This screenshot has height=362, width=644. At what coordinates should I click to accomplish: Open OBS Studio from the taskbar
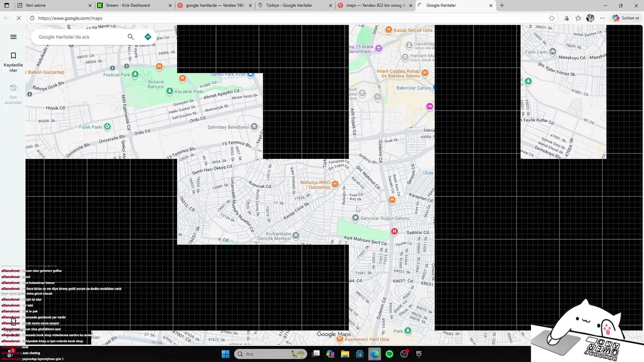[404, 354]
